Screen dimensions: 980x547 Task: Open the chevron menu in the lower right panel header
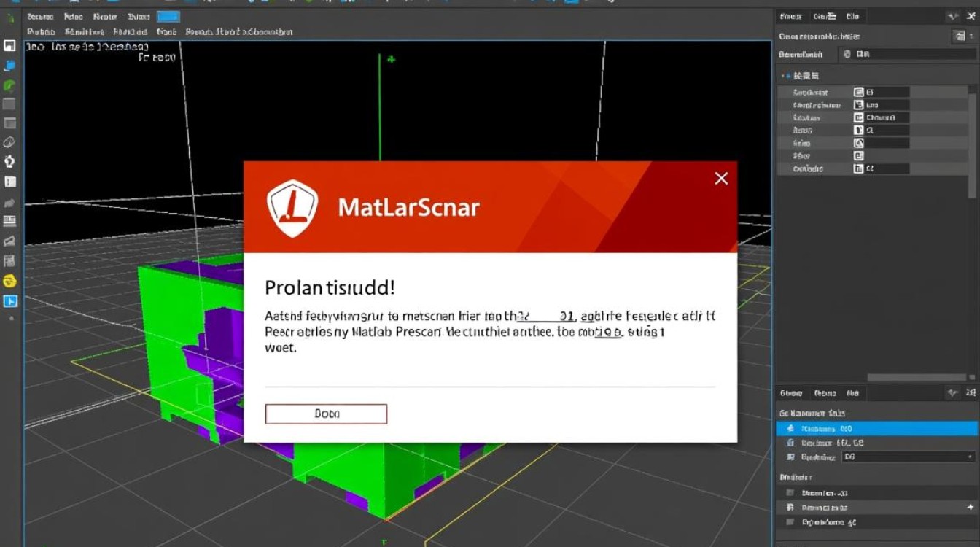click(952, 393)
